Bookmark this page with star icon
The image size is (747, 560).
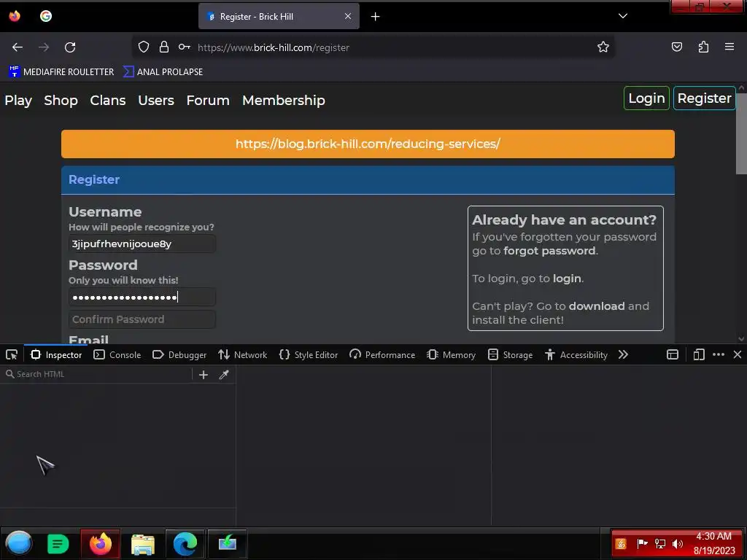pyautogui.click(x=603, y=47)
